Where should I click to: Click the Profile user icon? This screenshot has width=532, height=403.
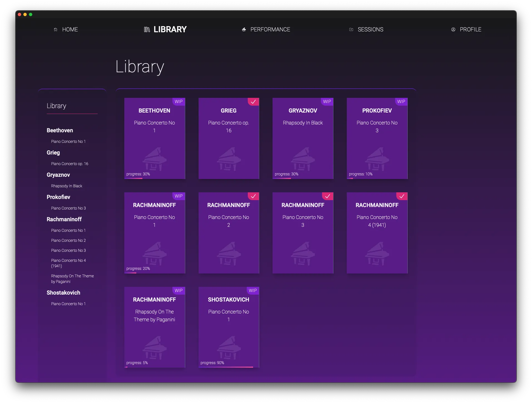pyautogui.click(x=453, y=29)
